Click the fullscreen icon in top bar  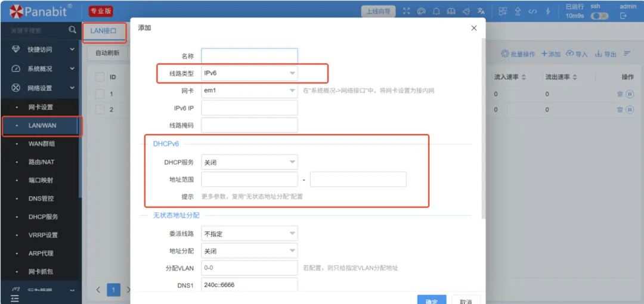(407, 11)
